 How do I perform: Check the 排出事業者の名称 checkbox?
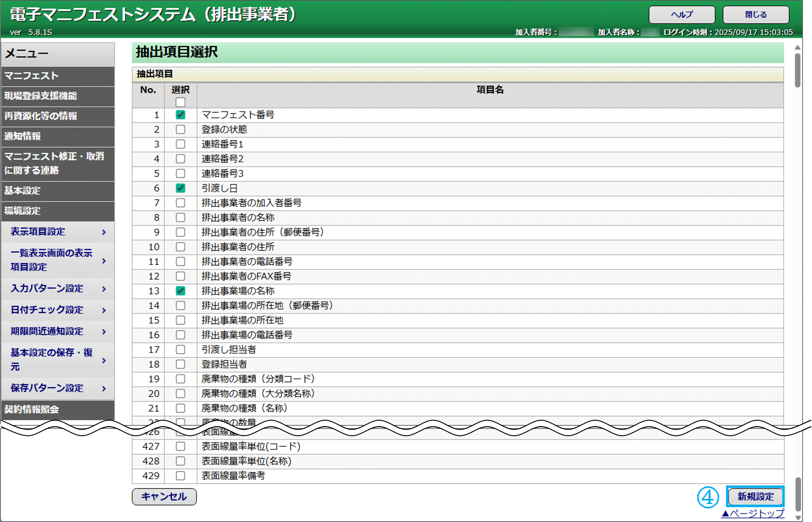[x=180, y=218]
